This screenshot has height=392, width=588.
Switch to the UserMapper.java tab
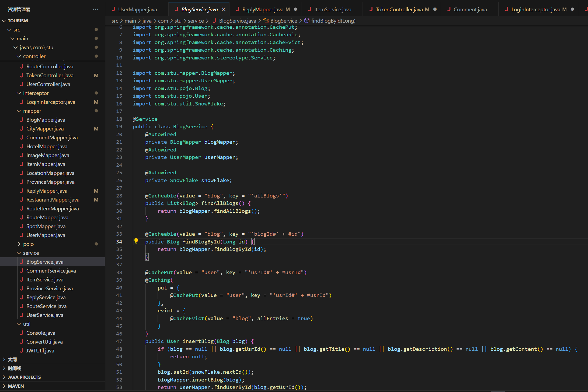137,9
